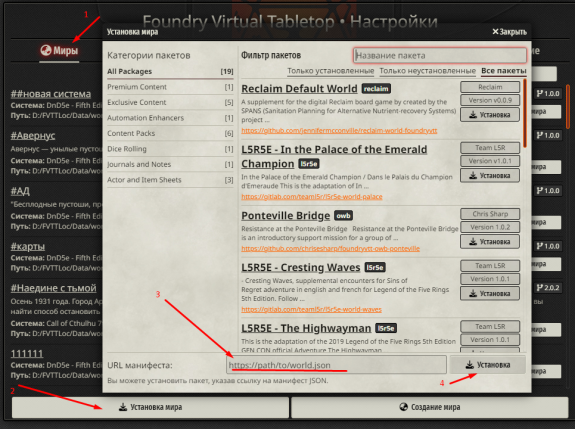Select Automation Enhancers category
This screenshot has width=575, height=429.
pos(170,118)
